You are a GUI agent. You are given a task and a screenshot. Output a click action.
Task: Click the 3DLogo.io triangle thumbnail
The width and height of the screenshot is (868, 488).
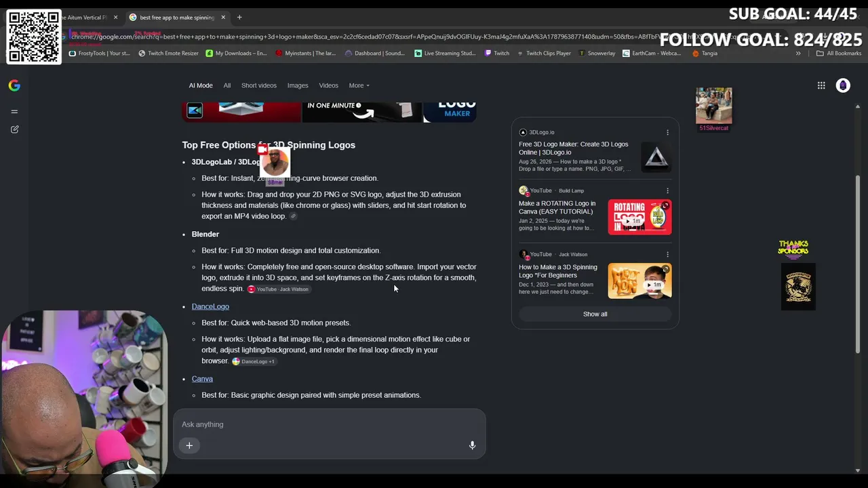[x=656, y=158]
